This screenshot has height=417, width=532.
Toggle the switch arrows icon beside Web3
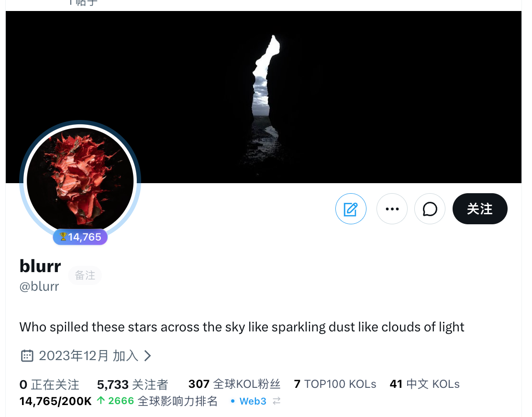point(277,401)
